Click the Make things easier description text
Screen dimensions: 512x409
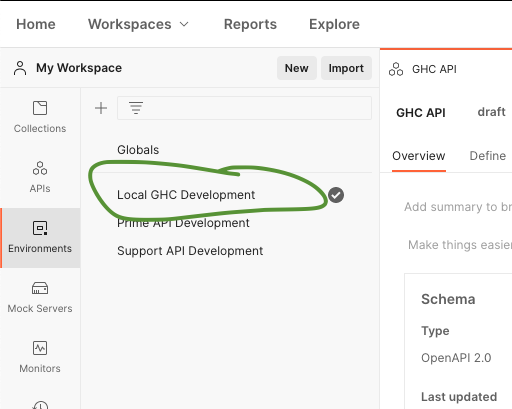click(x=460, y=245)
